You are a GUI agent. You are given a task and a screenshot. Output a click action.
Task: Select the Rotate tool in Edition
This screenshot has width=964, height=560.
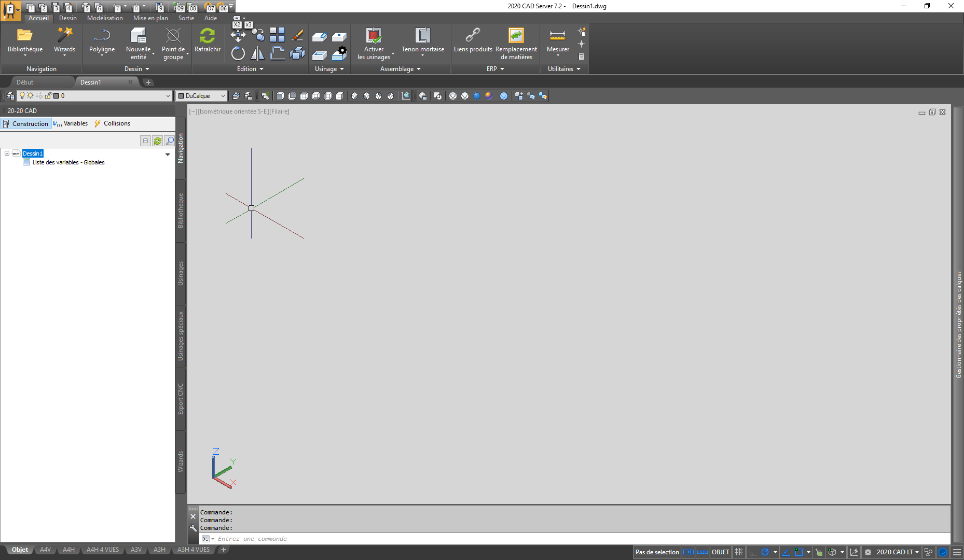pos(238,53)
